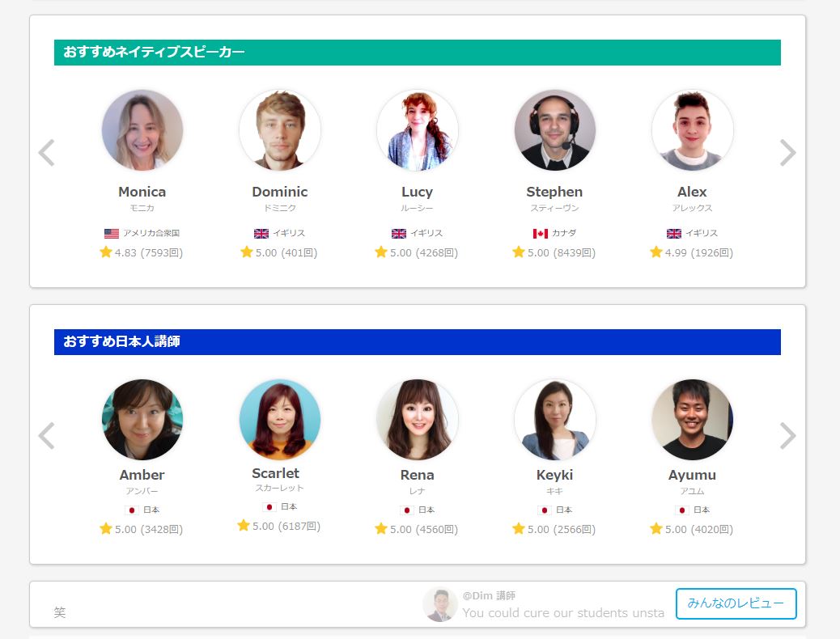Select Scarlet's avatar image
The height and width of the screenshot is (639, 840).
click(x=280, y=420)
